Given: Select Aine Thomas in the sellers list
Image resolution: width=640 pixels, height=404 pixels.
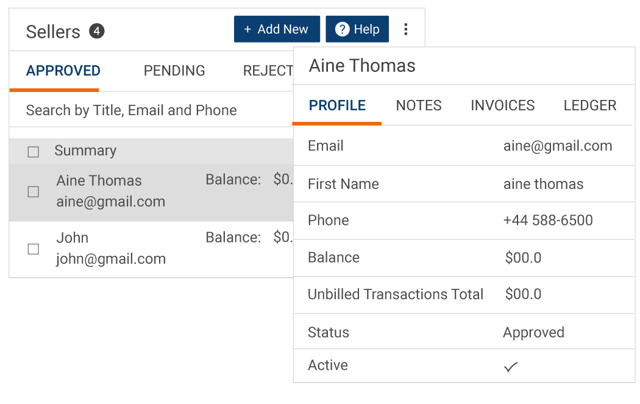Looking at the screenshot, I should 99,191.
